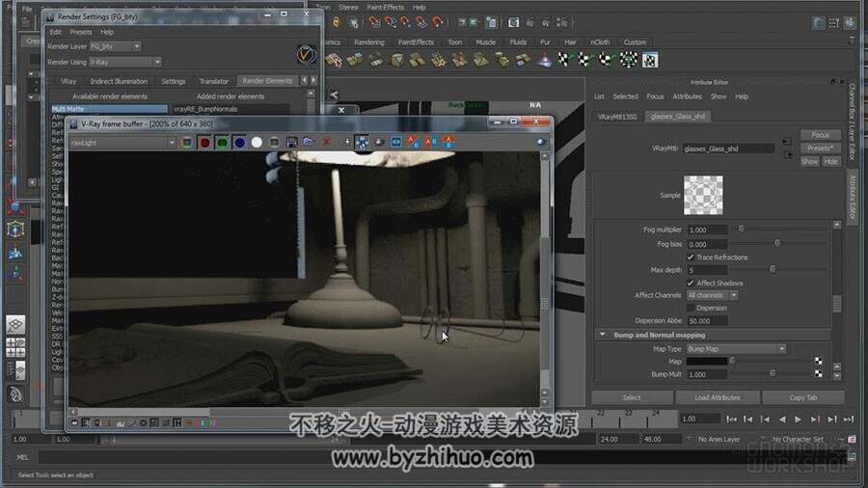Open nCloth shelf tab
The width and height of the screenshot is (868, 488).
(x=600, y=42)
